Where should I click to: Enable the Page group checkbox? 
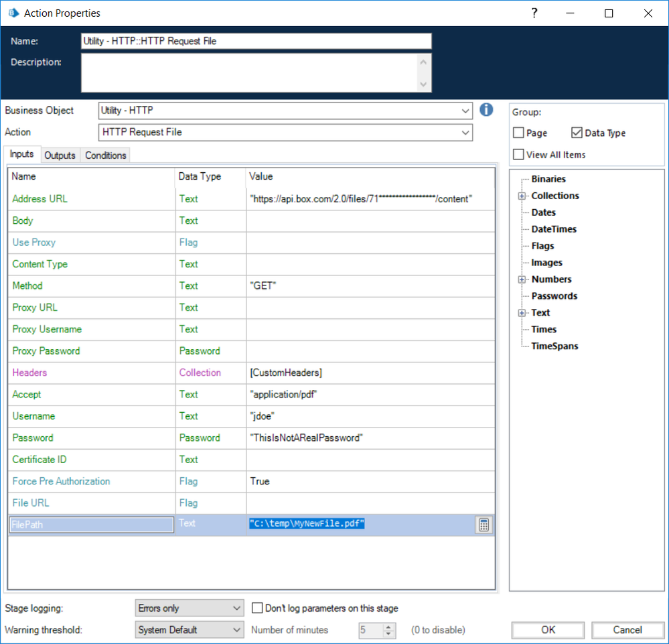(519, 133)
